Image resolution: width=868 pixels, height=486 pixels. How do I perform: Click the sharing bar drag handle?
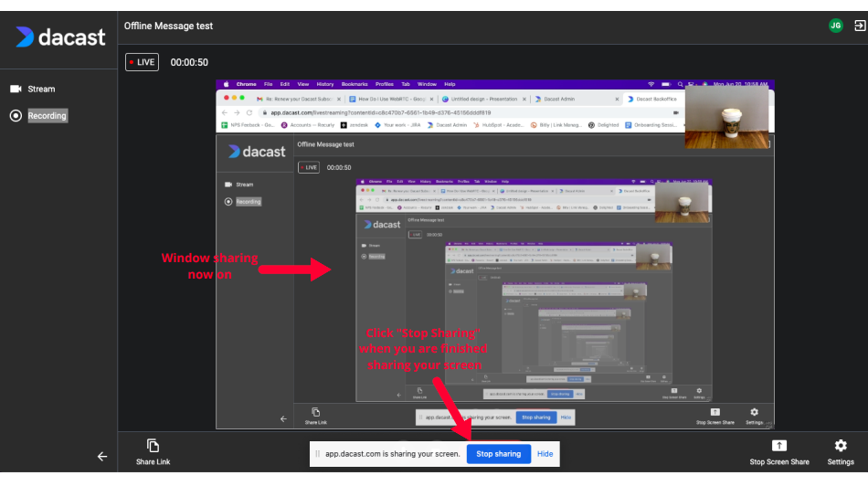[318, 454]
